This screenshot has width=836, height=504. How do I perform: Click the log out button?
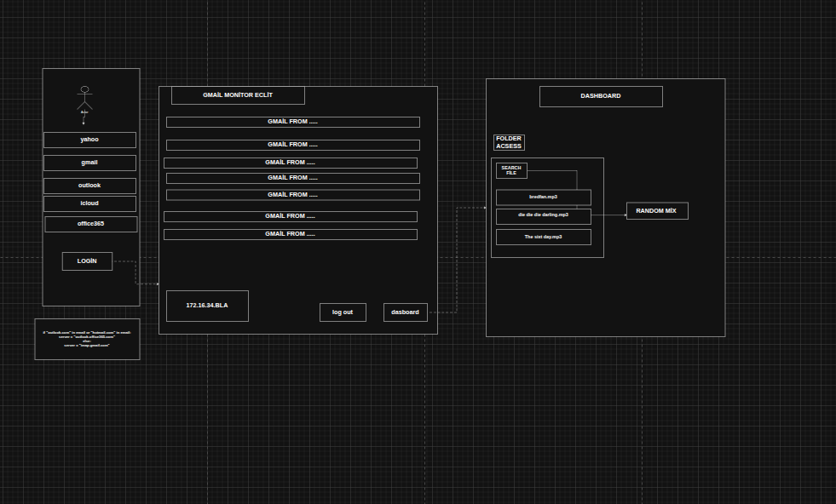pyautogui.click(x=343, y=312)
